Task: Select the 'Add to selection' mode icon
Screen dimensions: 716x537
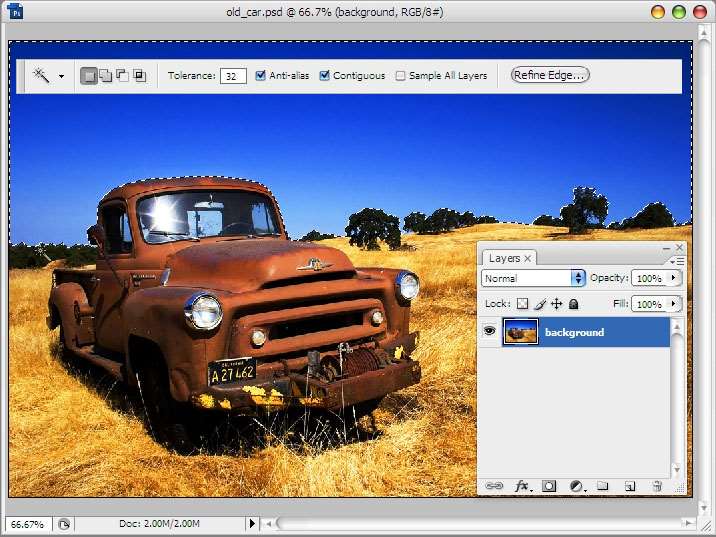Action: pos(105,75)
